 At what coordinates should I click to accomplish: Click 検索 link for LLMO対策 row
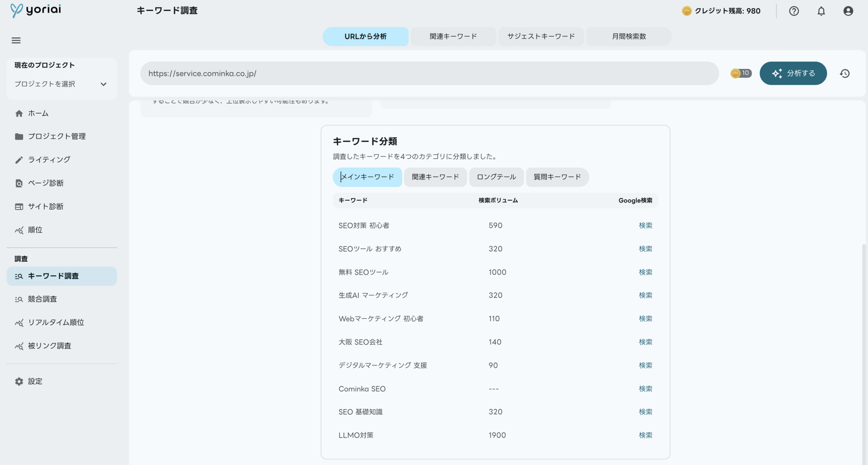pyautogui.click(x=645, y=435)
